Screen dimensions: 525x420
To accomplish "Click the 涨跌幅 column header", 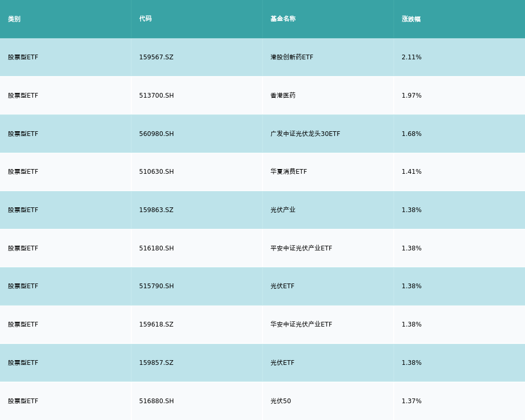I will [411, 19].
